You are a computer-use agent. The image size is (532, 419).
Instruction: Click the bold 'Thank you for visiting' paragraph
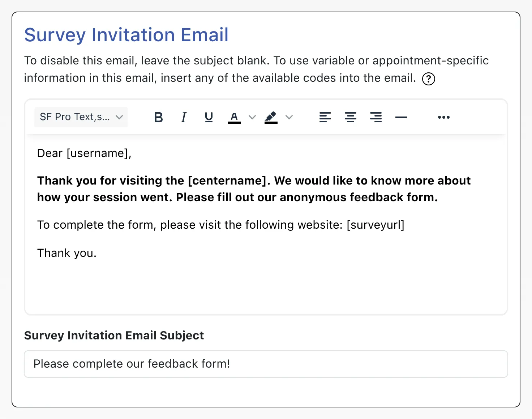(x=254, y=189)
